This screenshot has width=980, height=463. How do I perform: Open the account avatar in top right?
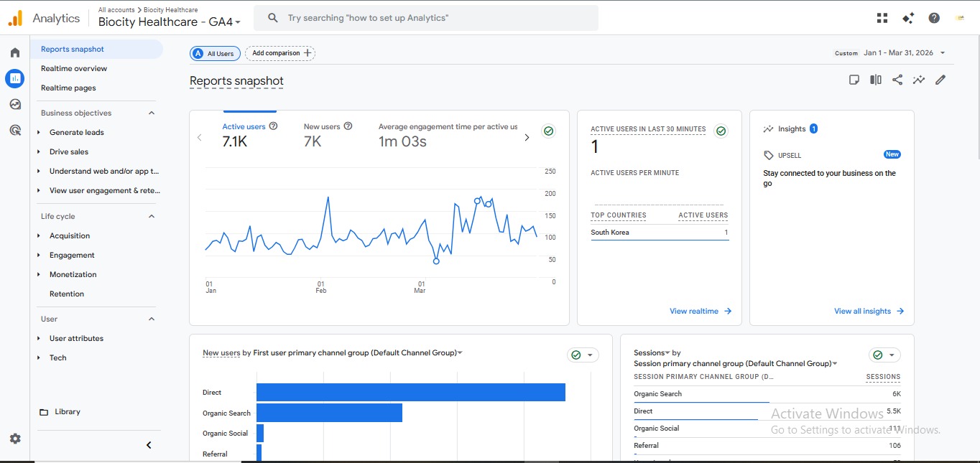pos(960,18)
